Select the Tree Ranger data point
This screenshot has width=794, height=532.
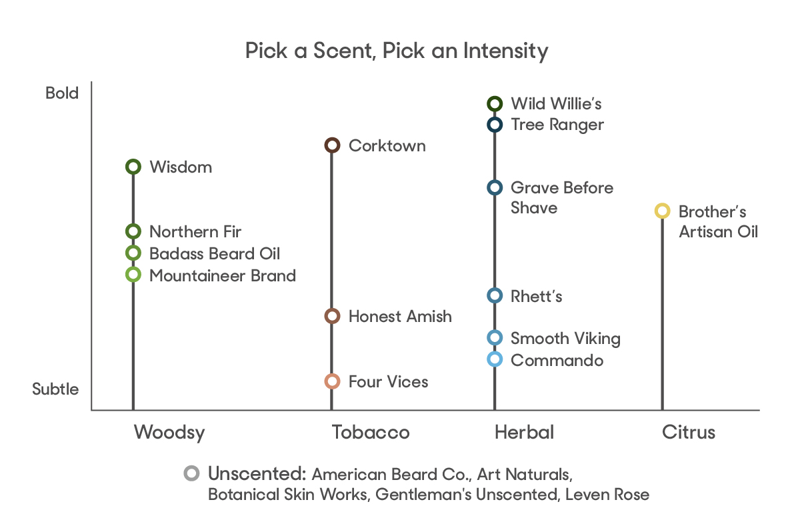pyautogui.click(x=495, y=125)
